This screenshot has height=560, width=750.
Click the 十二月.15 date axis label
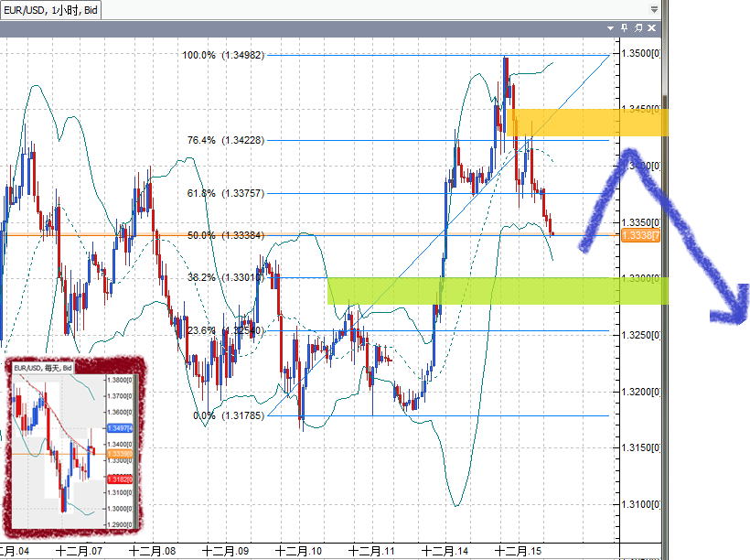[518, 551]
